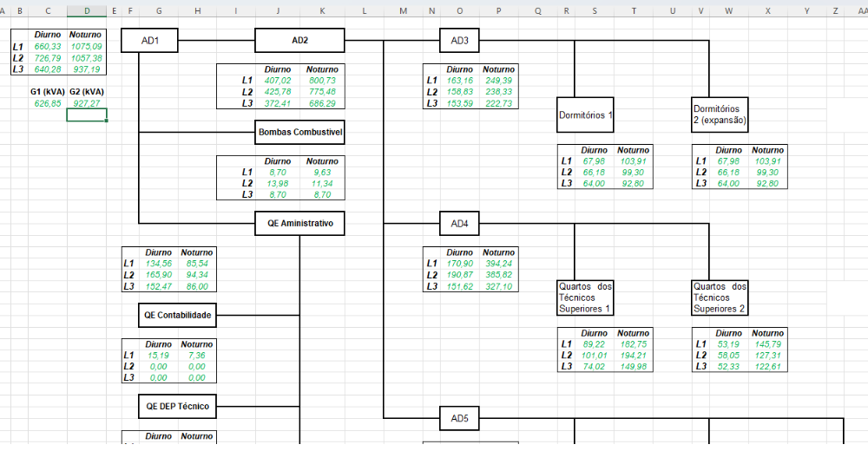Screen dimensions: 868x451
Task: Select the AD5 box shape
Action: pyautogui.click(x=459, y=418)
